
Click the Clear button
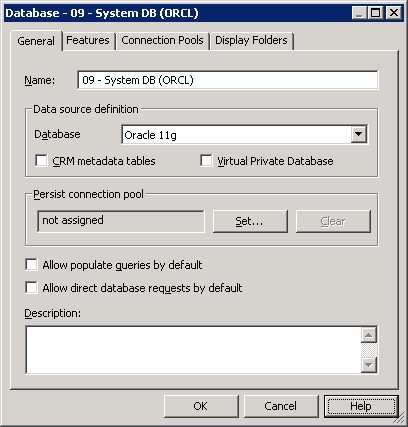click(333, 221)
